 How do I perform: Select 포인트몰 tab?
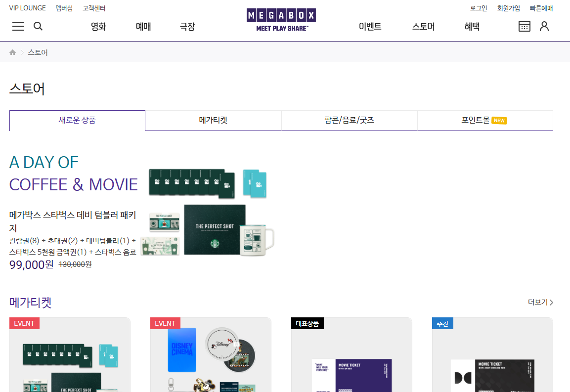[485, 120]
